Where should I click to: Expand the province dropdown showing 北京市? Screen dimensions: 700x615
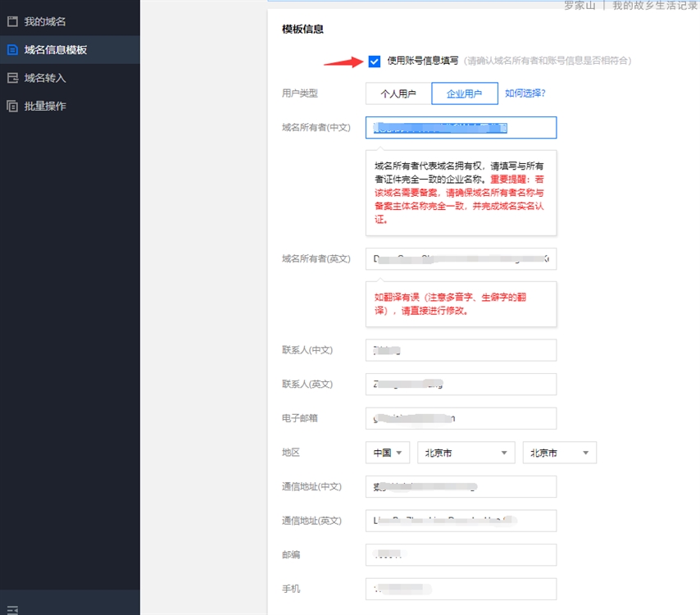pyautogui.click(x=466, y=453)
